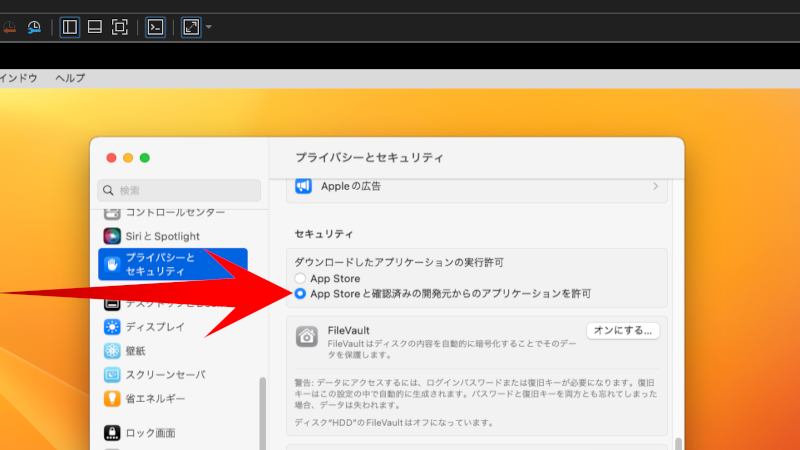The width and height of the screenshot is (800, 450).
Task: Click the FileVault house icon
Action: tap(307, 337)
